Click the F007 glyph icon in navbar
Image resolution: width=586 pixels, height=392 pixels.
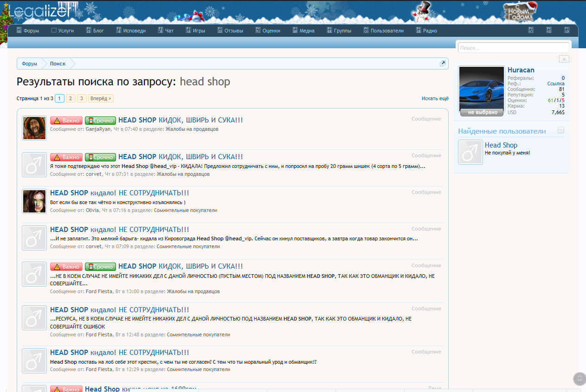coord(531,30)
